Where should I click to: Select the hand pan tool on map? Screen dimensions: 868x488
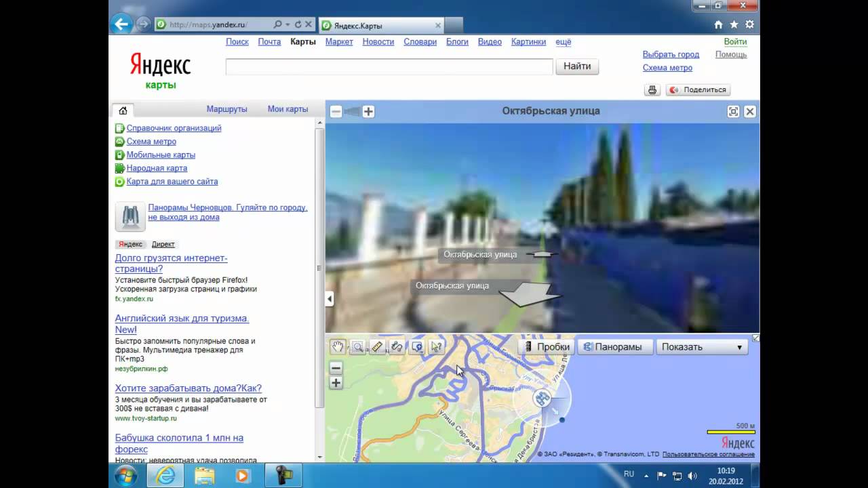[338, 347]
